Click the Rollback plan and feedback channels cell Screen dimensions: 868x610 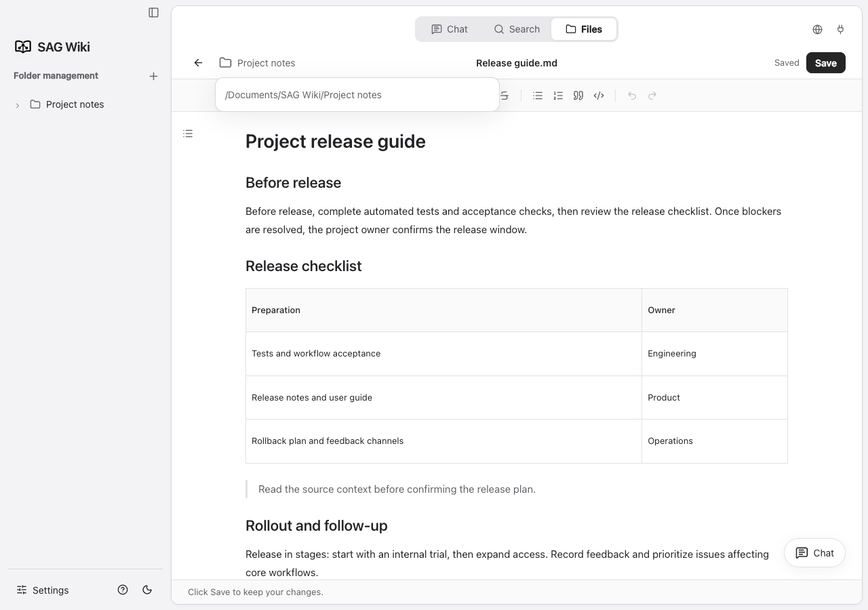(443, 441)
